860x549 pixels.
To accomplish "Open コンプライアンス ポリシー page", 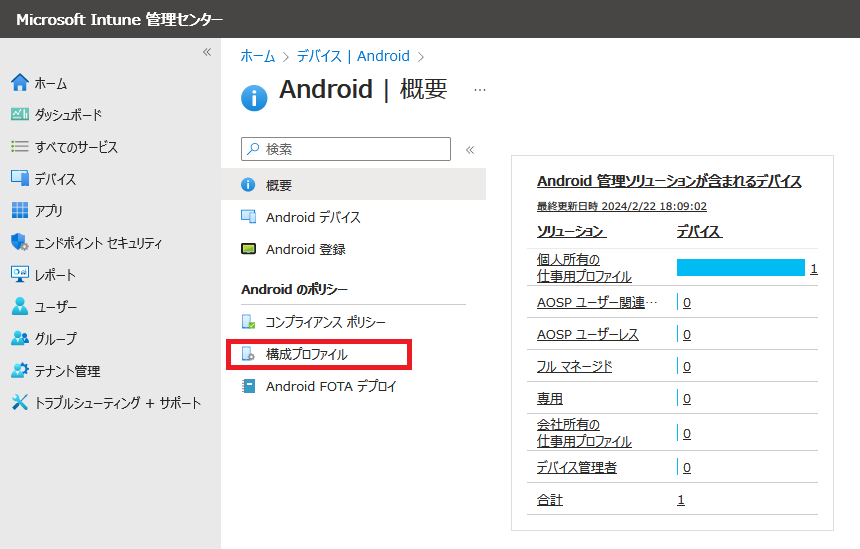I will pyautogui.click(x=325, y=322).
